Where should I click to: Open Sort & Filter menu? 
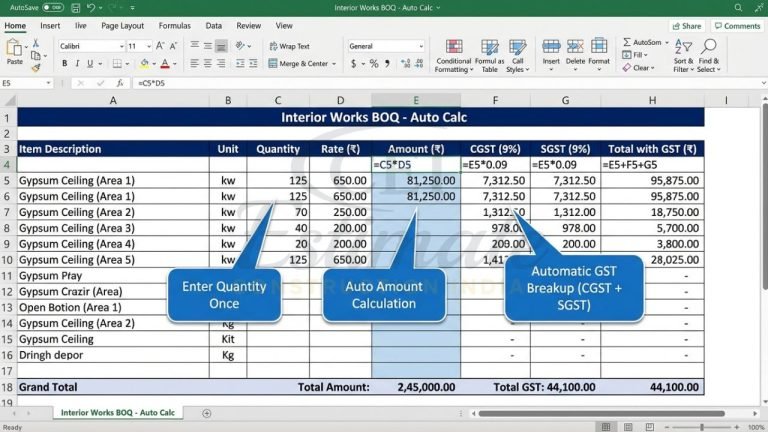683,56
